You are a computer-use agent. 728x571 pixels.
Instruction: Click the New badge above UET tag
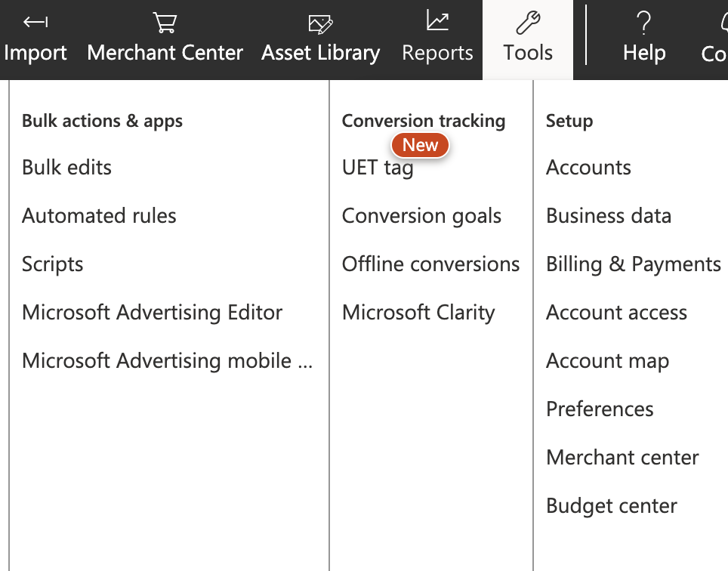pyautogui.click(x=420, y=145)
